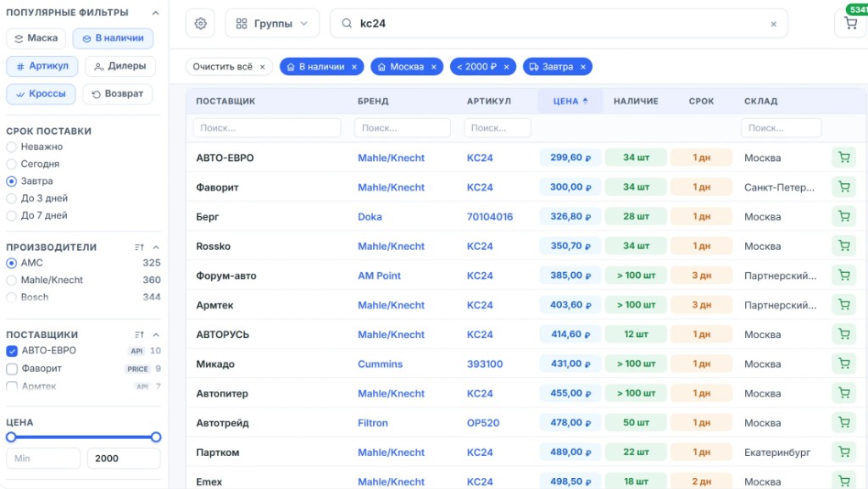Remove the 'Москва' filter chip

pos(433,67)
